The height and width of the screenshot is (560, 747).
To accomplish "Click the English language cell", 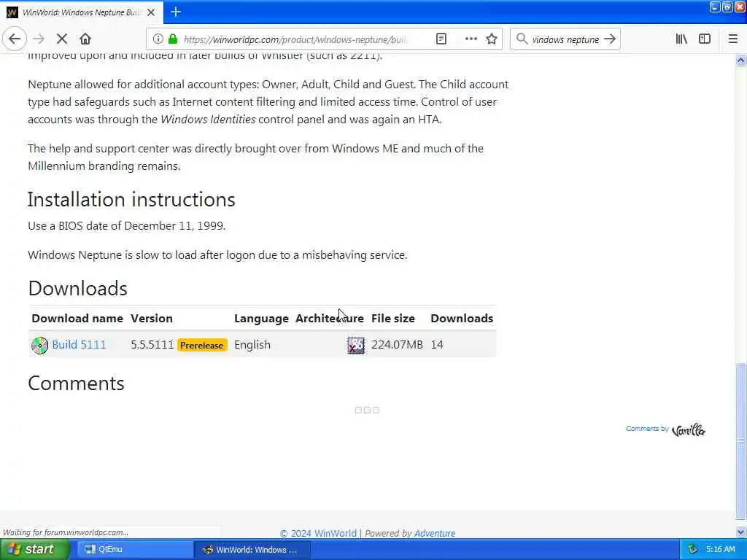I will 252,345.
